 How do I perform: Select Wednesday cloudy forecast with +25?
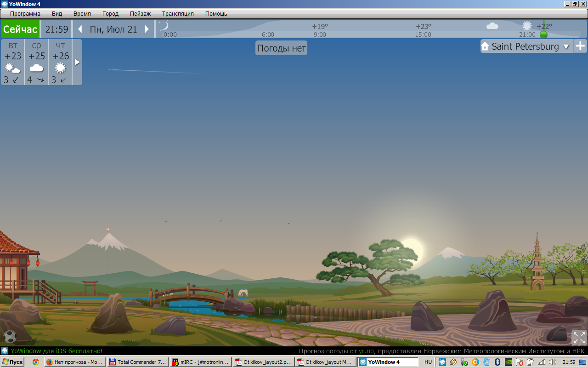click(37, 62)
